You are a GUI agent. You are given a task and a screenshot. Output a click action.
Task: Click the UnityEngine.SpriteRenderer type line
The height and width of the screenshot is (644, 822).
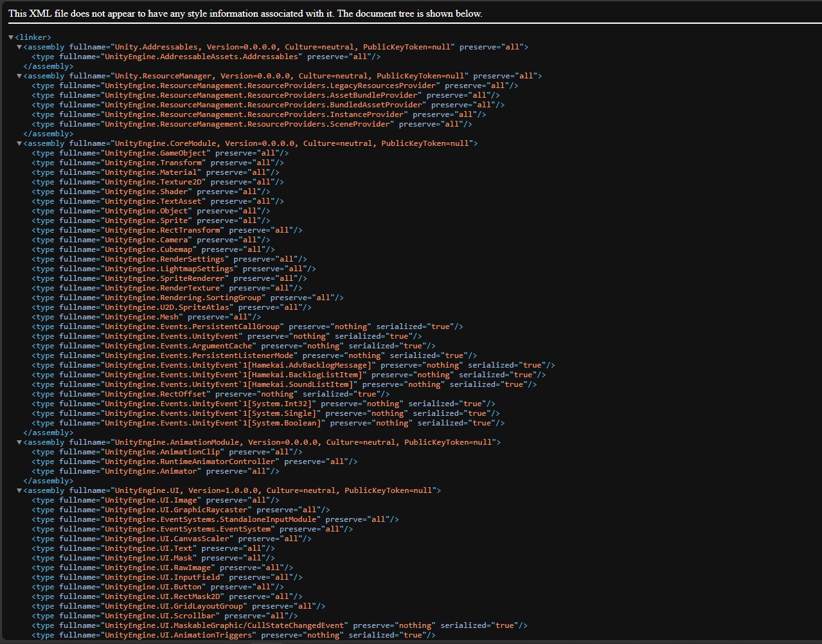click(170, 278)
